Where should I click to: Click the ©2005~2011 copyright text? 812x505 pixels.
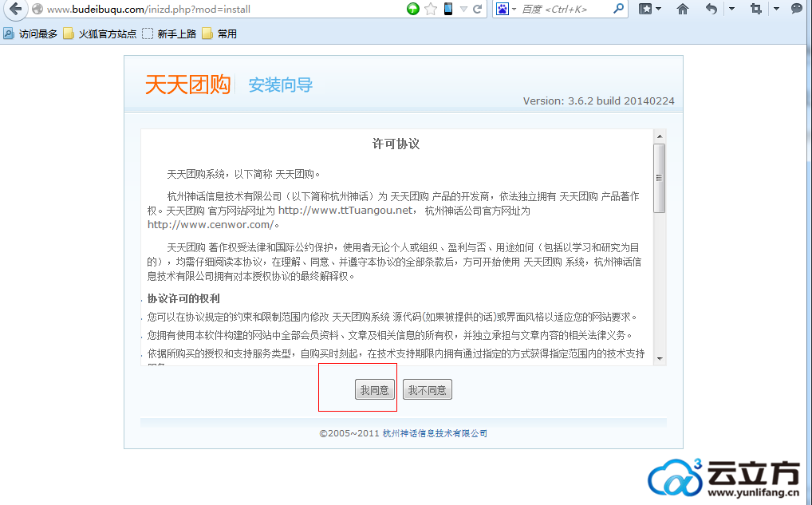tap(349, 433)
